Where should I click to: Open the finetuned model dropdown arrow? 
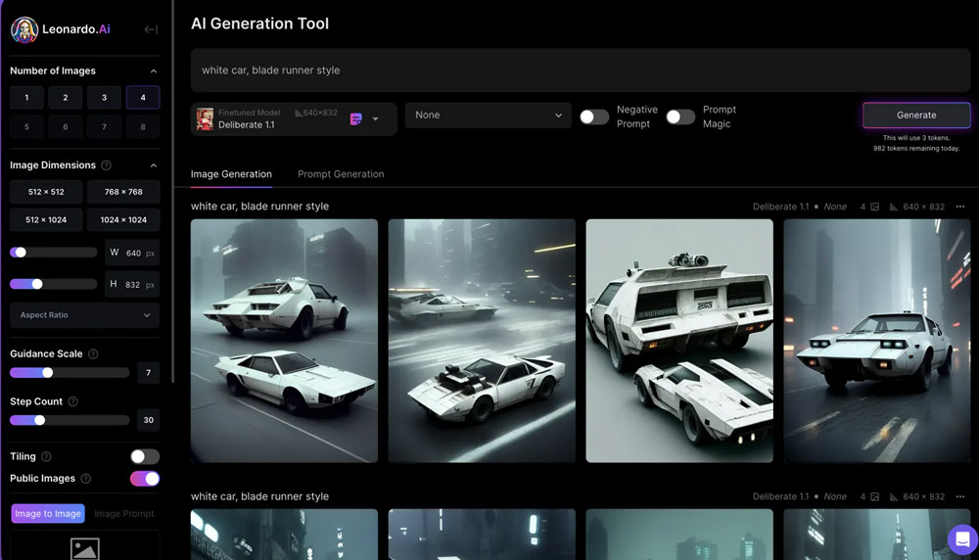375,118
